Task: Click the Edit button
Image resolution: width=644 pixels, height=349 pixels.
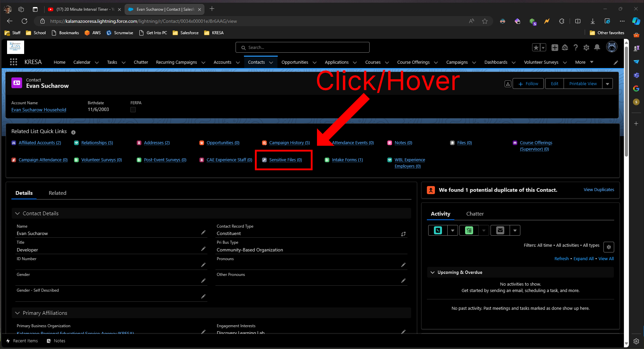Action: pyautogui.click(x=555, y=84)
